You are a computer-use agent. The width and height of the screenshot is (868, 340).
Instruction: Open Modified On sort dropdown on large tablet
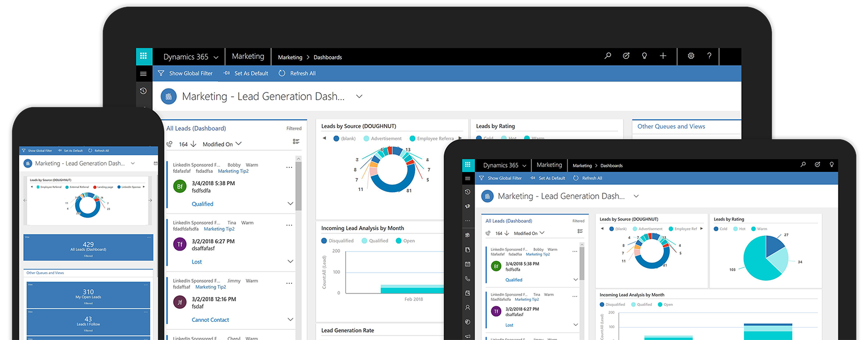pyautogui.click(x=222, y=144)
